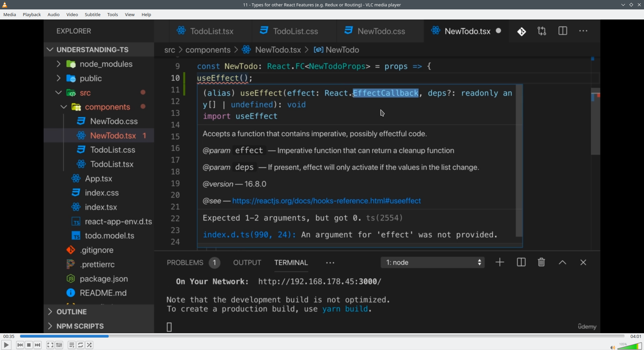Stop playback with the stop button
Image resolution: width=644 pixels, height=350 pixels.
pos(29,345)
